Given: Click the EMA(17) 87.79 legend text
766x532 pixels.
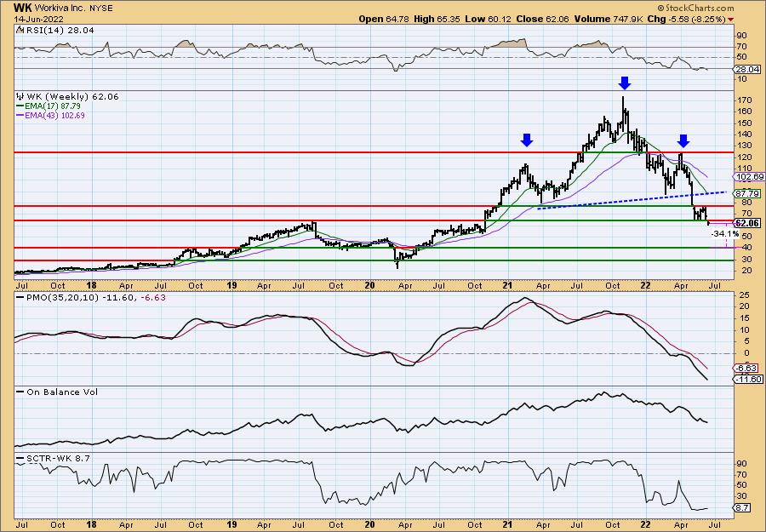Looking at the screenshot, I should (x=53, y=106).
